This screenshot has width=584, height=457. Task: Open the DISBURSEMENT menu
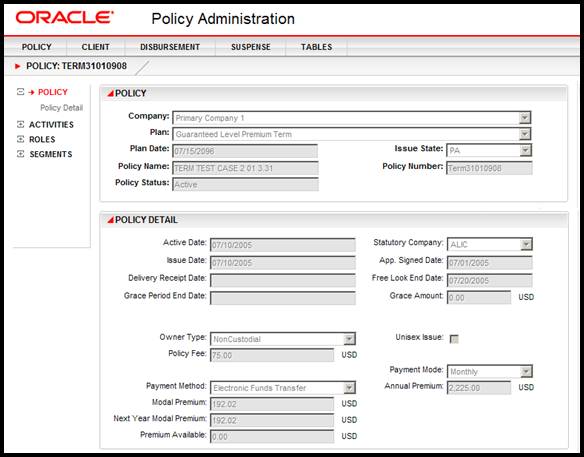[x=170, y=47]
